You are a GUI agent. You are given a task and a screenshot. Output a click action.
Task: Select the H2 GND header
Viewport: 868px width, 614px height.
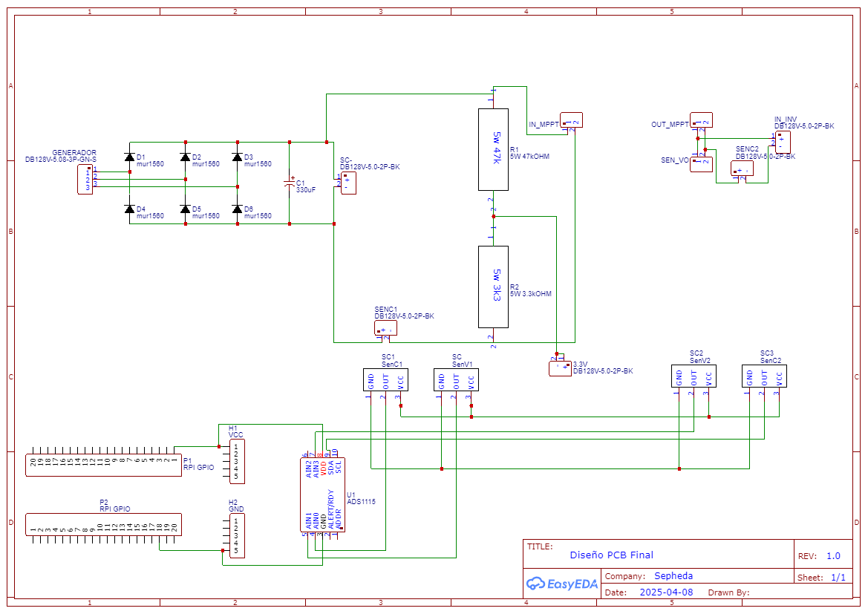click(x=237, y=535)
